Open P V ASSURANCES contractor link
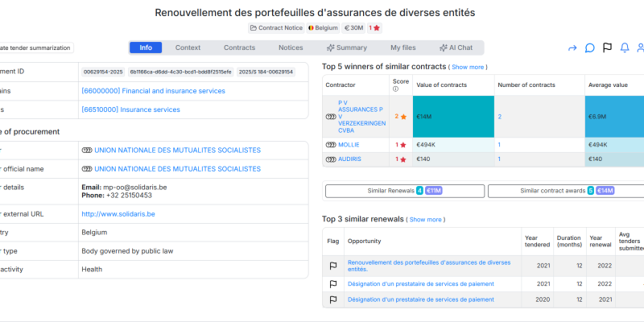Viewport: 644px width, 322px height. (x=361, y=117)
